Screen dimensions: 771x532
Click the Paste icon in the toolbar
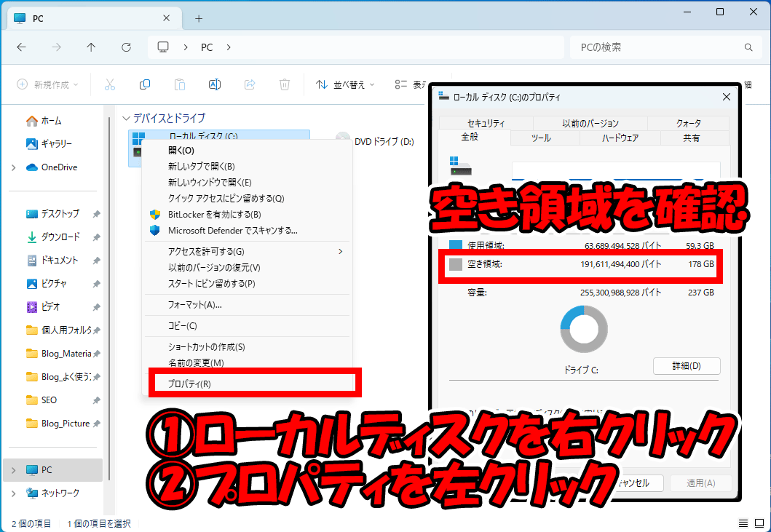180,84
